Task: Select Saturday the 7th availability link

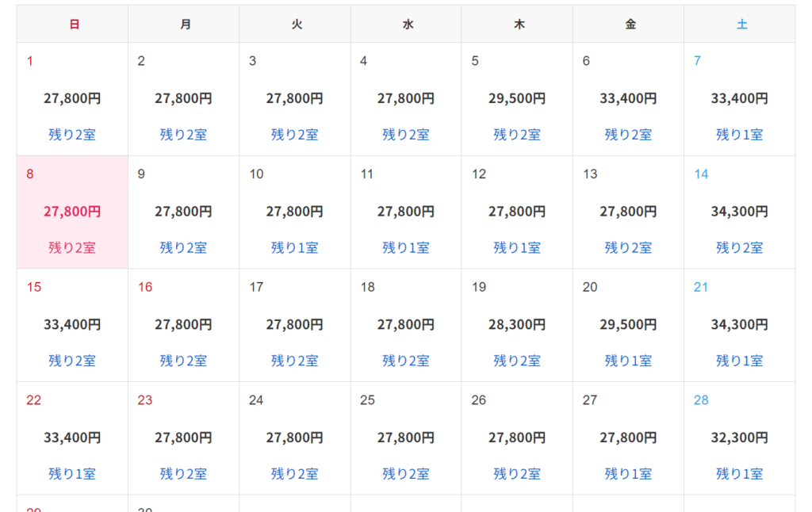Action: coord(739,135)
